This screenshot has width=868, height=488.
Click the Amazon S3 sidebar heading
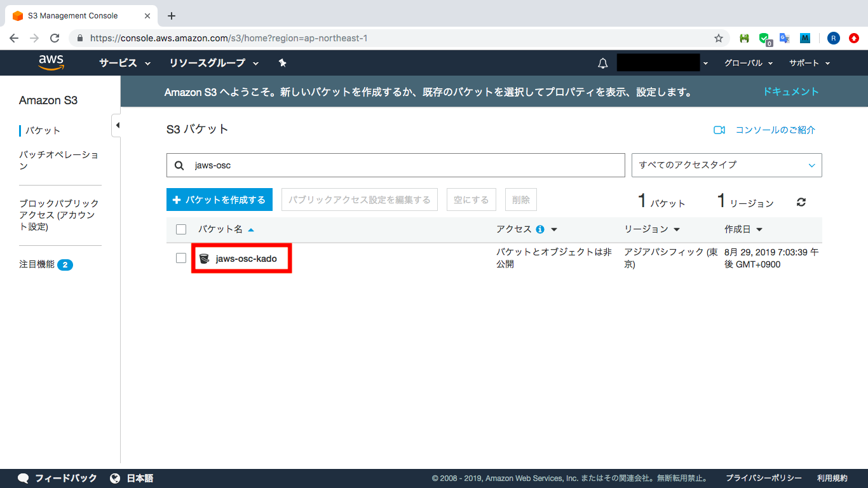point(48,100)
